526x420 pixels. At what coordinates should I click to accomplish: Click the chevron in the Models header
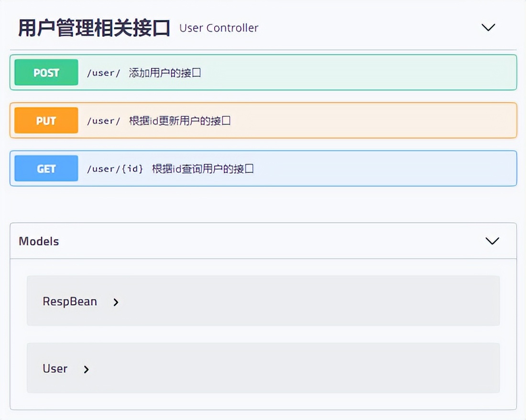tap(492, 241)
